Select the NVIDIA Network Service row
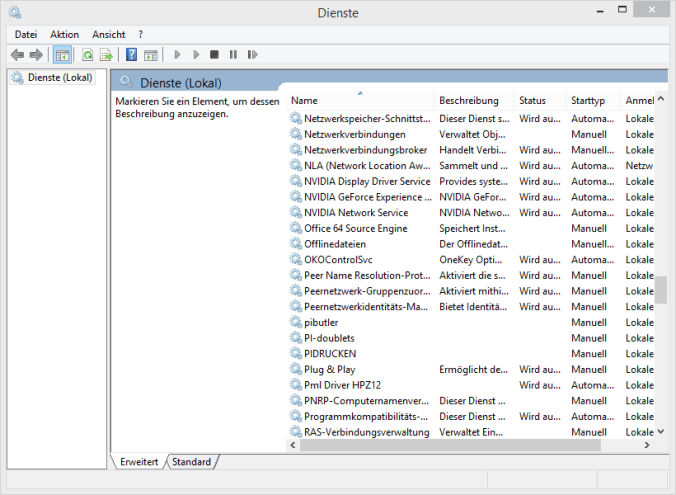 (x=471, y=213)
